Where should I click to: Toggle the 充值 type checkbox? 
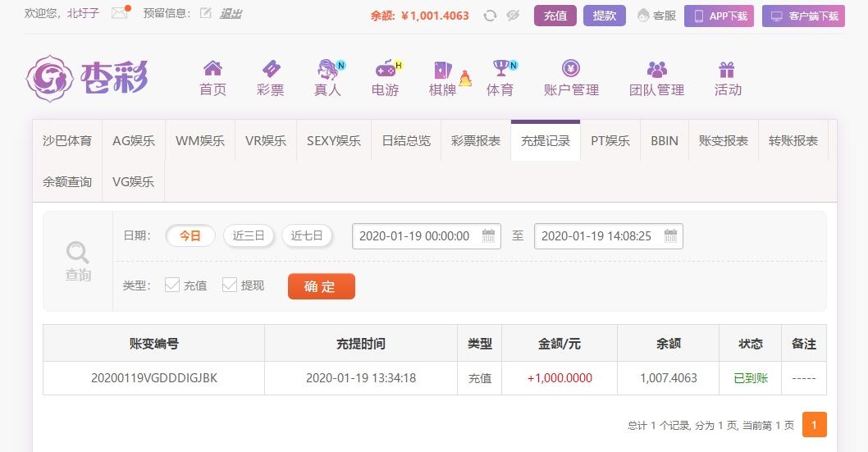tap(172, 285)
